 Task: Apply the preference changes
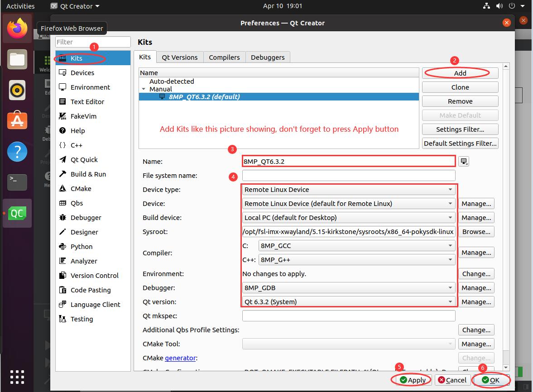pos(413,380)
